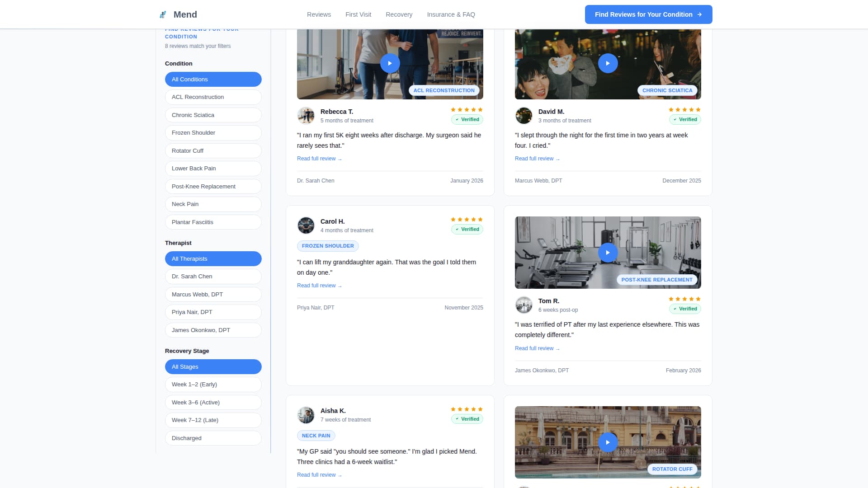This screenshot has height=488, width=868.
Task: Play Rebecca T.'s ACL reconstruction video
Action: pos(390,63)
